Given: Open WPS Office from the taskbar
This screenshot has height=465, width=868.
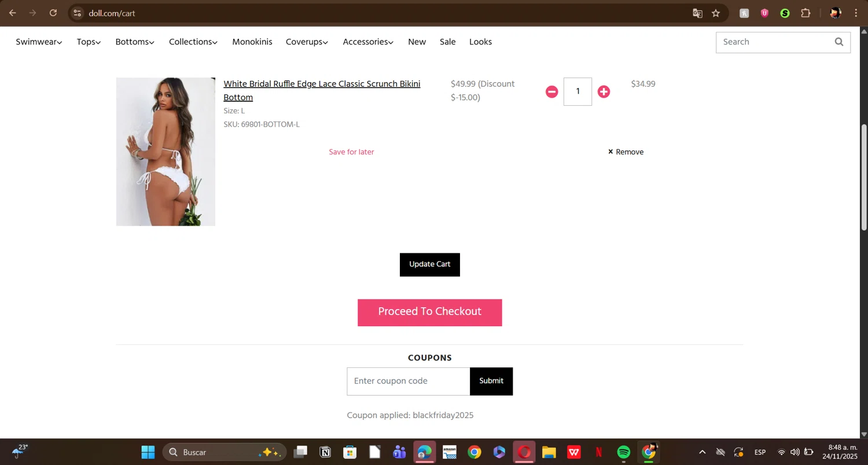Looking at the screenshot, I should click(573, 452).
